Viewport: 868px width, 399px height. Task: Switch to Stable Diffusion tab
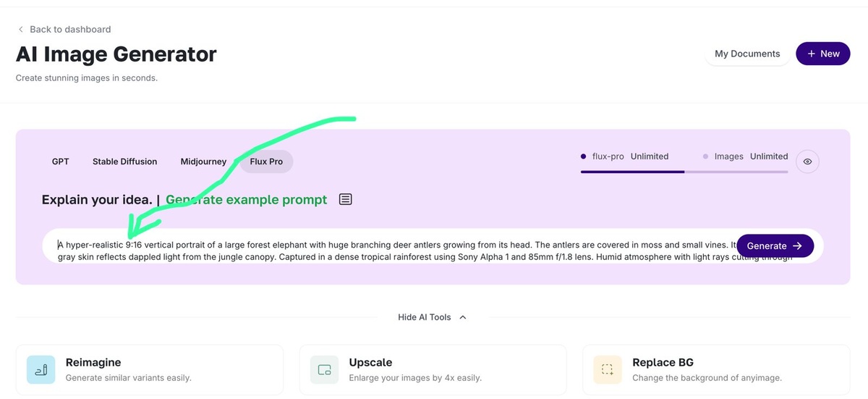[124, 161]
